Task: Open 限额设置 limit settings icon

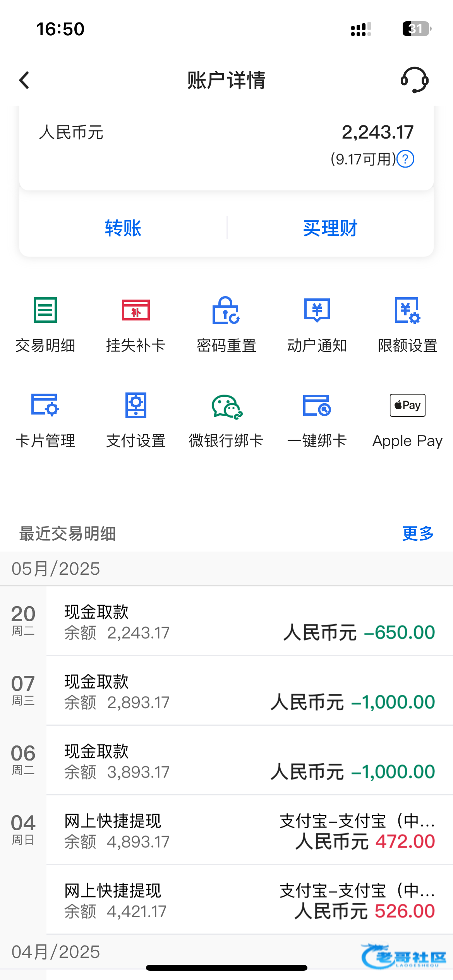Action: 408,310
